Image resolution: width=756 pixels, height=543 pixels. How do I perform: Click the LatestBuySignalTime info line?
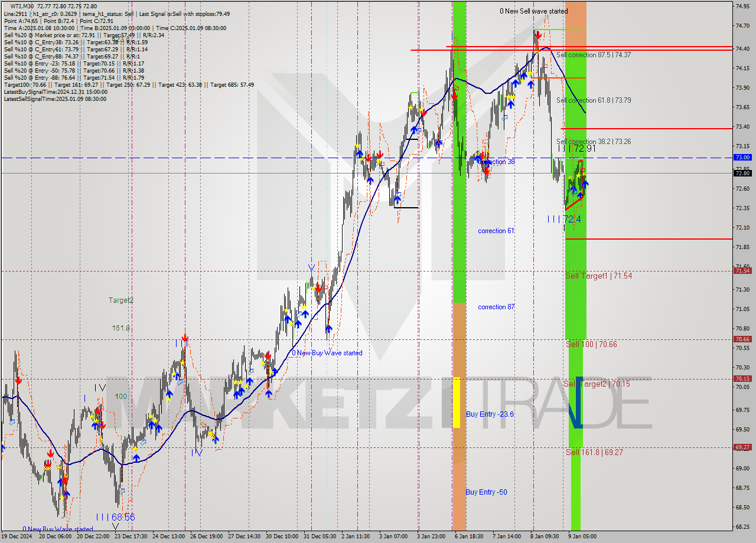click(56, 91)
